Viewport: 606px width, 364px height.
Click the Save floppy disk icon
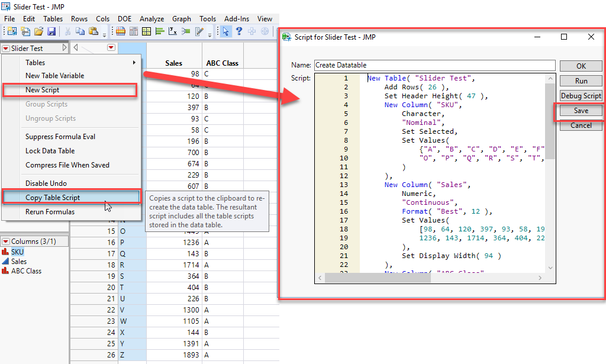[51, 31]
